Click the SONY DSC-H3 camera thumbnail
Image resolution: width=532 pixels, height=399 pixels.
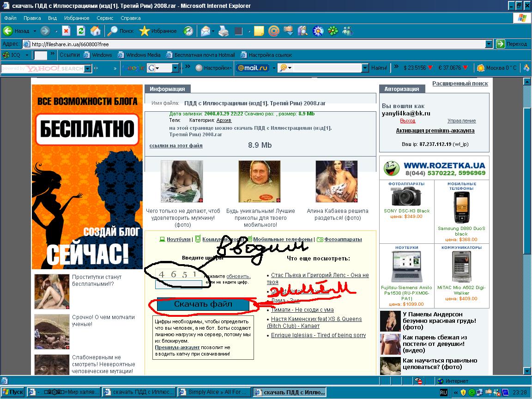pyautogui.click(x=406, y=196)
